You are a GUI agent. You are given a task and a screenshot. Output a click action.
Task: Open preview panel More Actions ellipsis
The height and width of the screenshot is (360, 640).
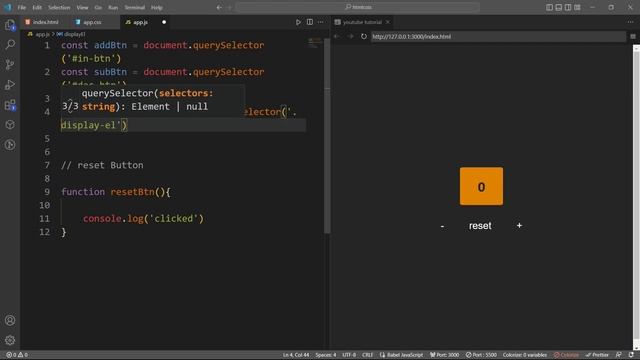631,22
